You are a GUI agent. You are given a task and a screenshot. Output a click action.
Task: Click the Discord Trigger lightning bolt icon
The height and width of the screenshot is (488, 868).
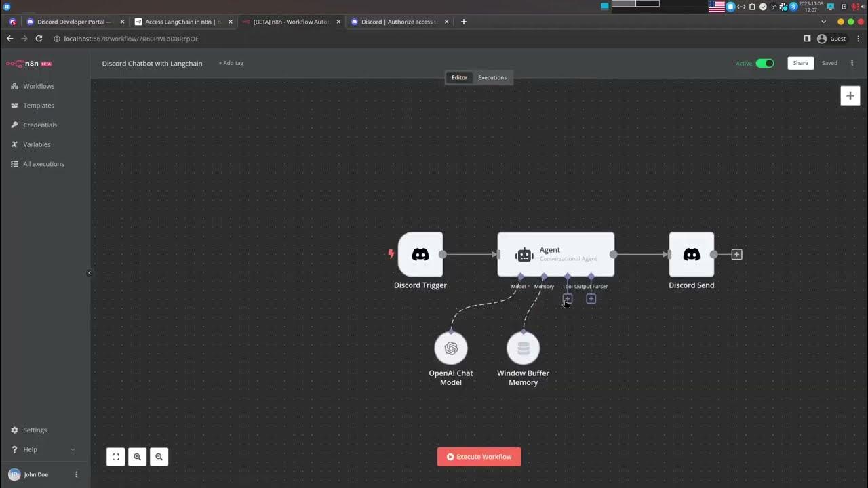(391, 254)
